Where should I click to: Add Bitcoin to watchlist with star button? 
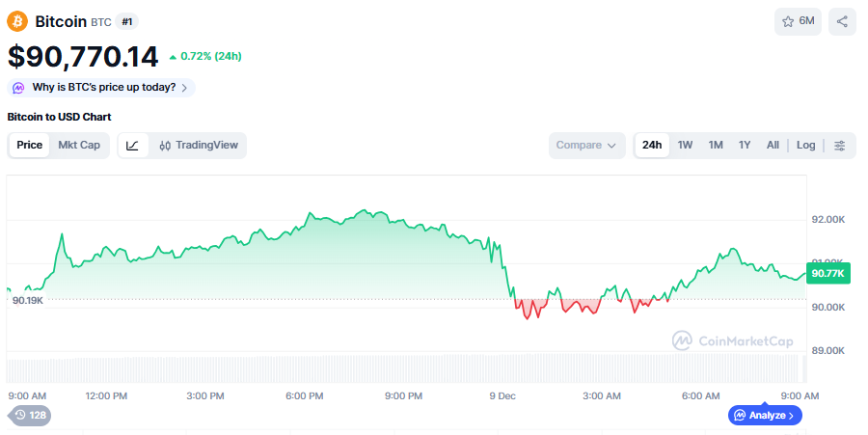click(x=798, y=21)
